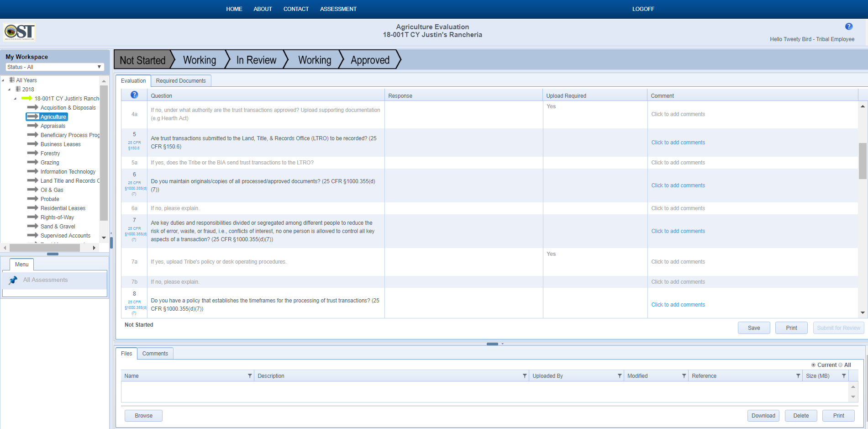Open help icon beside Hello Tweety Bird
Viewport: 868px width, 429px height.
(849, 26)
